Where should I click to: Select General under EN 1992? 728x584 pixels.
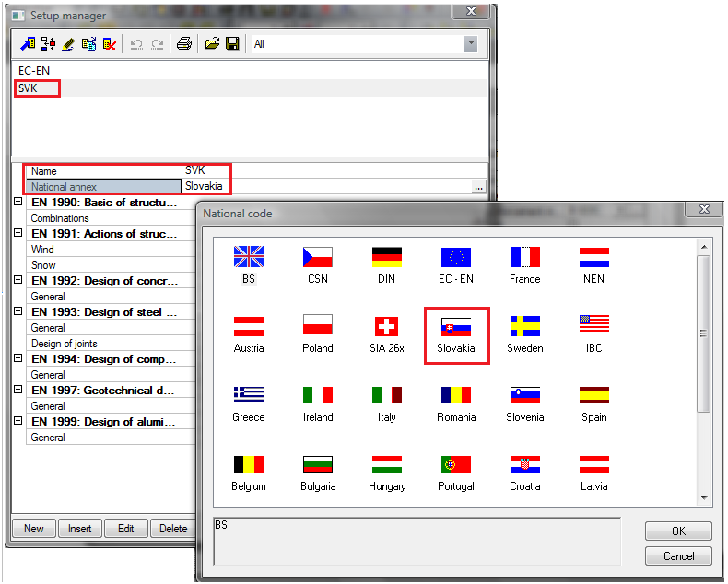(104, 297)
